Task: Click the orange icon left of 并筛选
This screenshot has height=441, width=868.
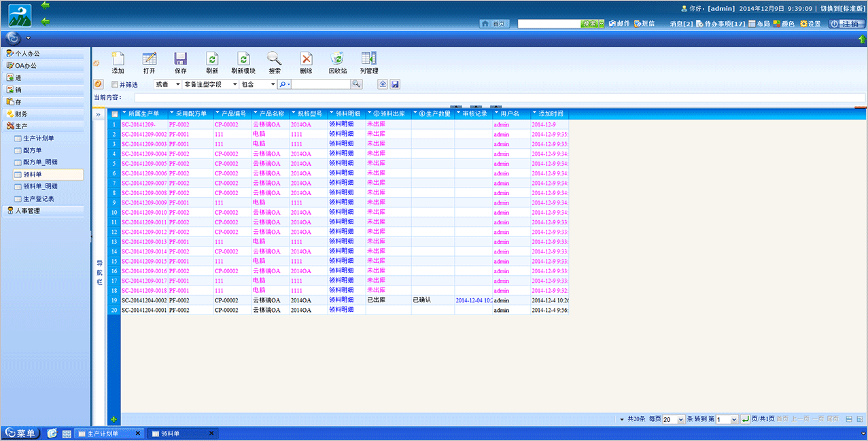Action: click(98, 84)
